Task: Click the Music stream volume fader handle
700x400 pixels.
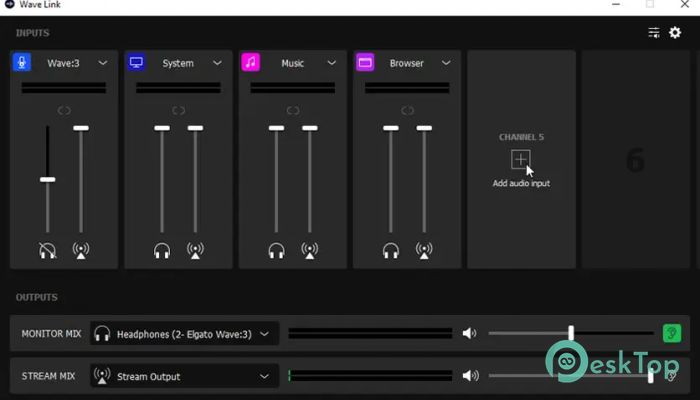Action: point(310,128)
